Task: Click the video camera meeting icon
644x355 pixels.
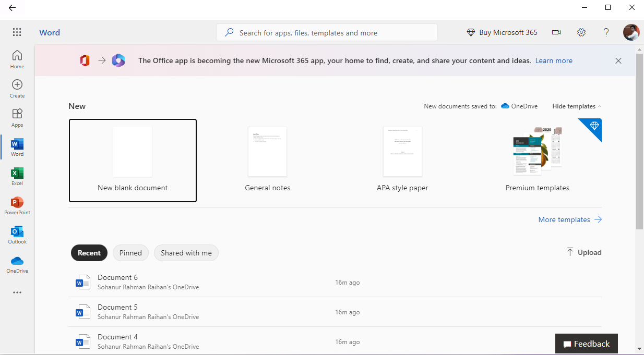Action: click(556, 32)
